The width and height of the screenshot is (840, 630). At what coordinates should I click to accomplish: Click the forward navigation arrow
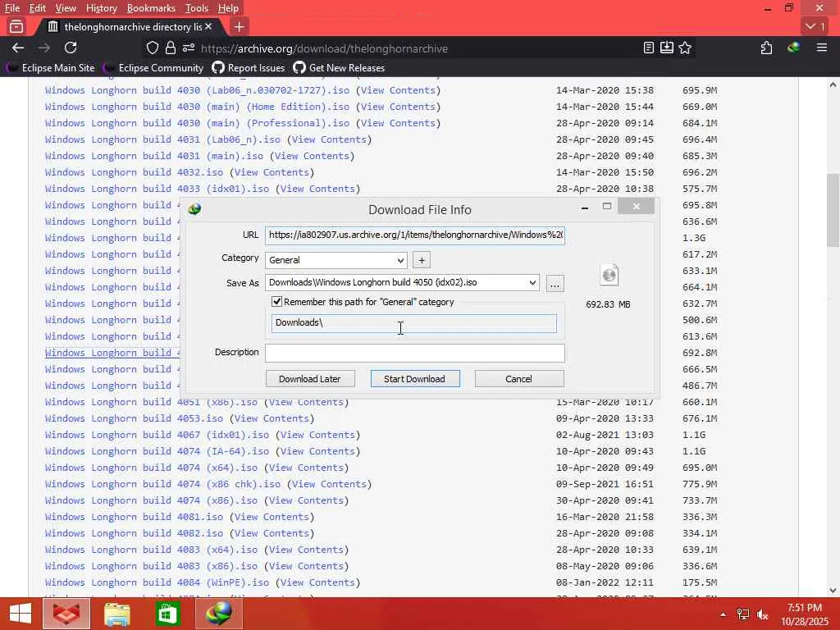(44, 48)
